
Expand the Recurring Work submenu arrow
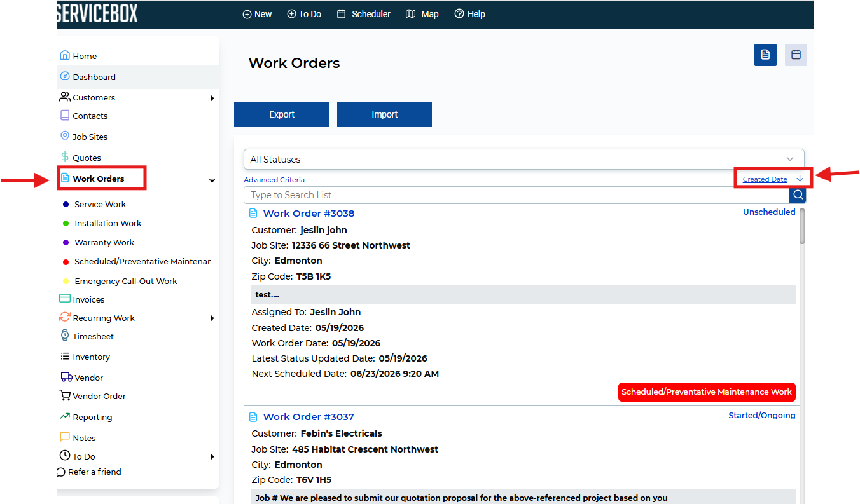pyautogui.click(x=212, y=318)
